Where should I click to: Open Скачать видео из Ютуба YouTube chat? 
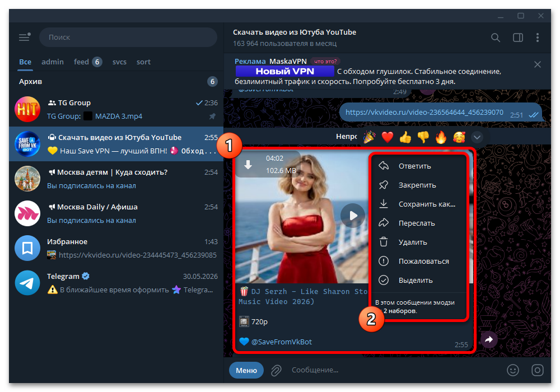[116, 144]
